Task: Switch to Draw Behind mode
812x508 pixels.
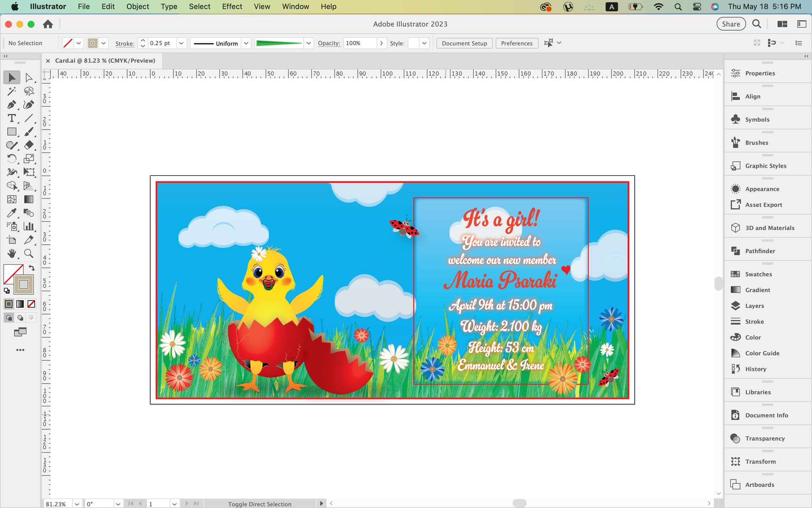Action: [20, 317]
